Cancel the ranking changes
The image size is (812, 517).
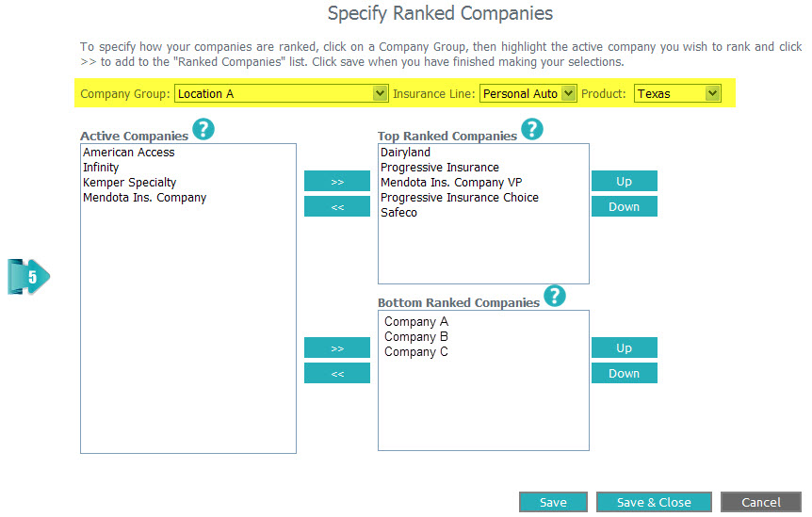click(x=761, y=502)
